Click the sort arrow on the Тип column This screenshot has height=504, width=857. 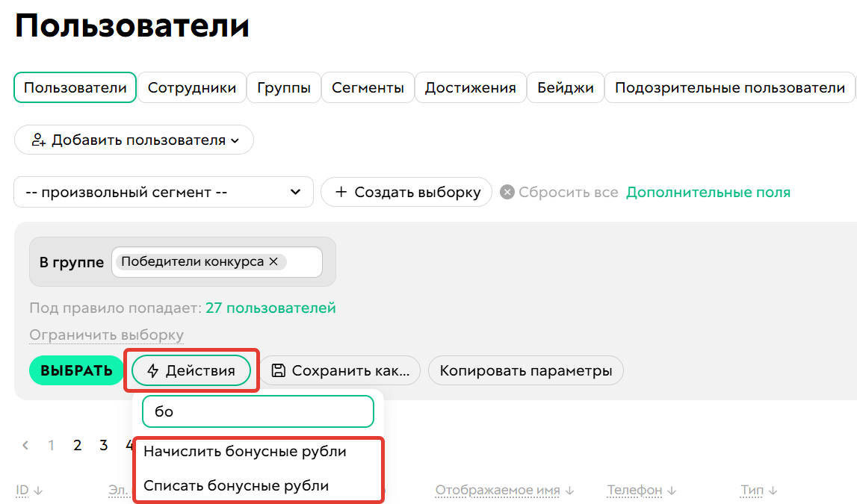[773, 489]
